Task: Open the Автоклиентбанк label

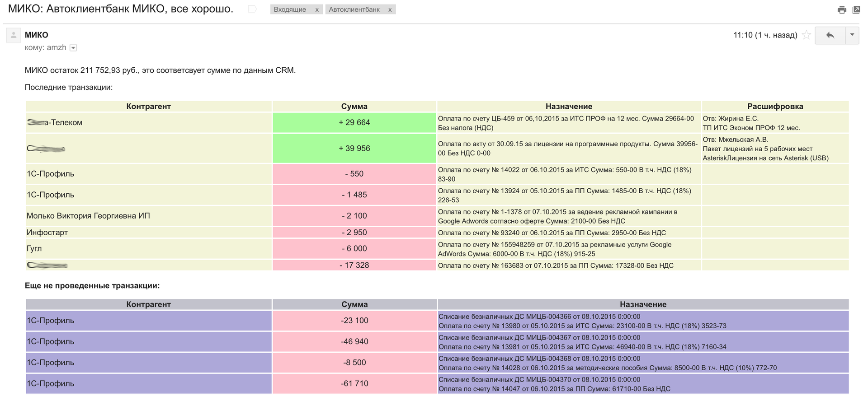Action: click(354, 9)
